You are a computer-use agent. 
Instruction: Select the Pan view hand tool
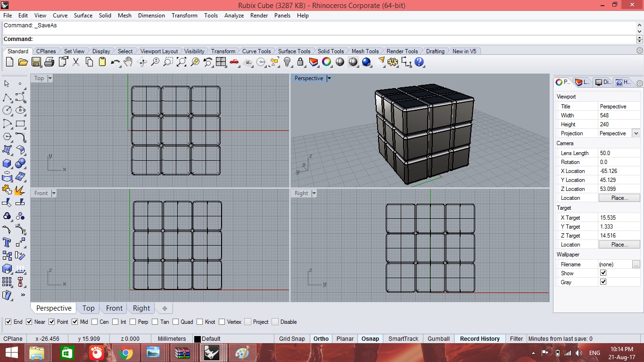[128, 62]
